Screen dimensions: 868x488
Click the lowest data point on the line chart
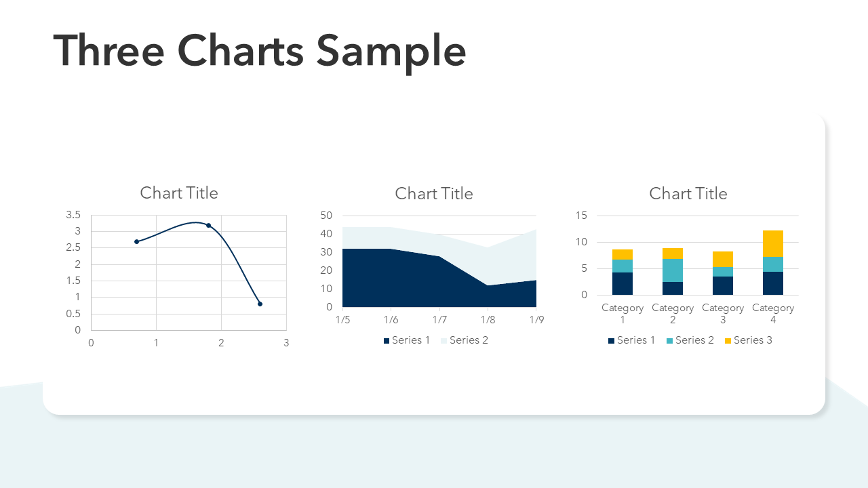(260, 304)
